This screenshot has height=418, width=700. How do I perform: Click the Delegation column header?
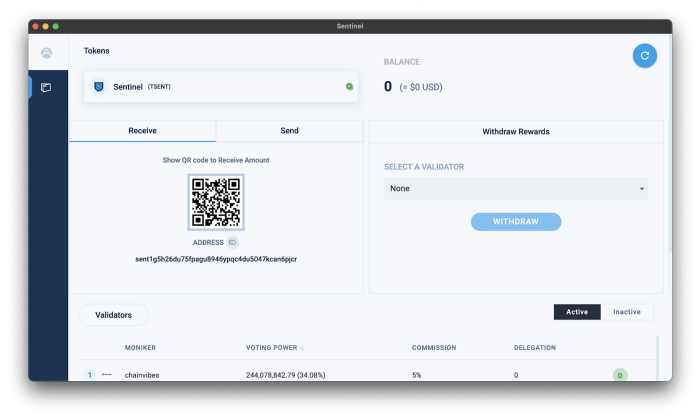coord(534,347)
